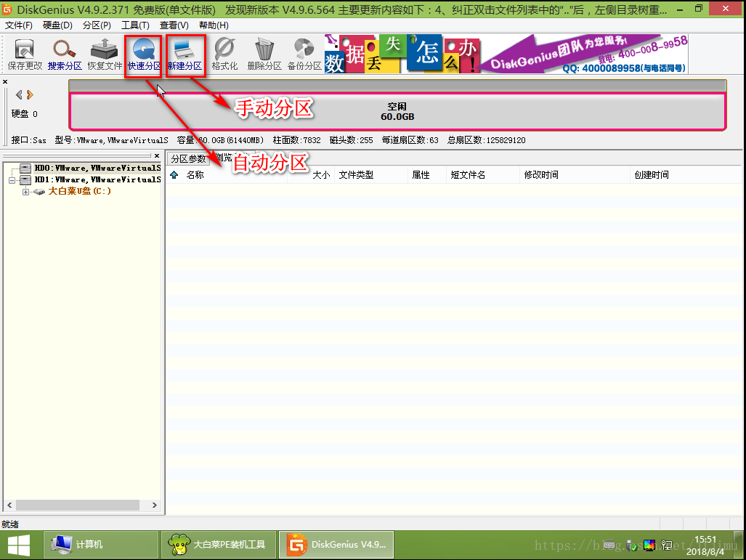Click the display color tray icon

[649, 545]
